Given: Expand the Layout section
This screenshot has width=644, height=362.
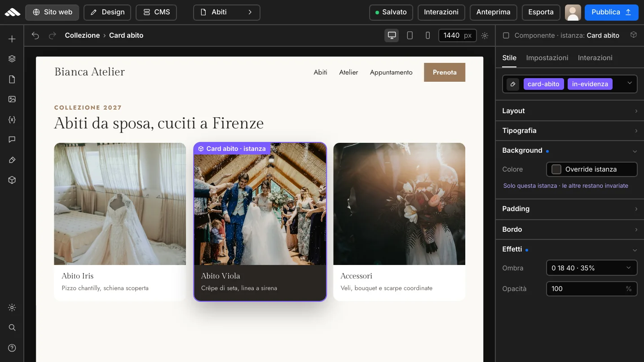Looking at the screenshot, I should pos(569,111).
